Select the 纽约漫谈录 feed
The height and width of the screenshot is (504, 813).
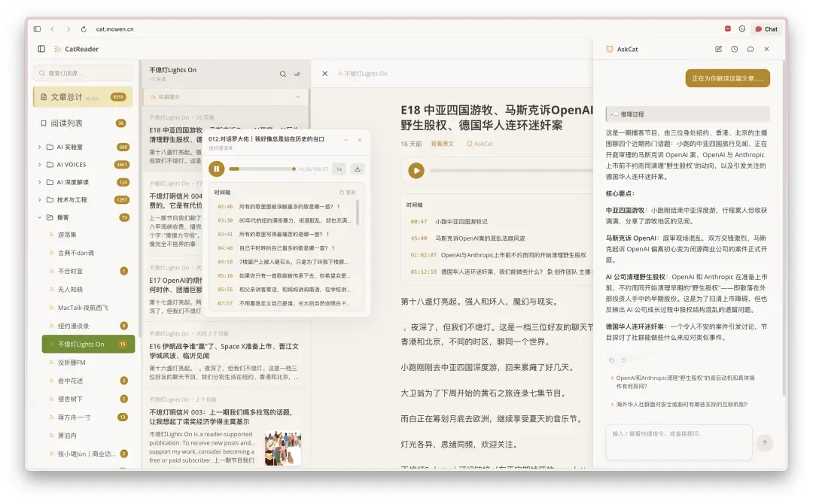(88, 326)
